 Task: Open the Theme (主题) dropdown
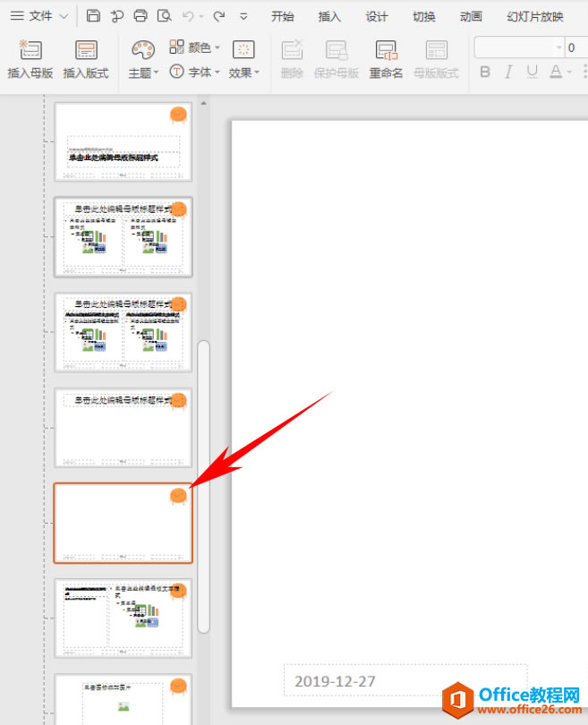(x=143, y=60)
